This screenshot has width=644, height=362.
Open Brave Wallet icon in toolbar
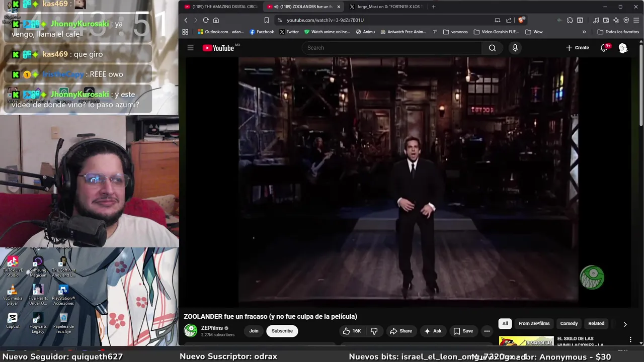[x=606, y=20]
